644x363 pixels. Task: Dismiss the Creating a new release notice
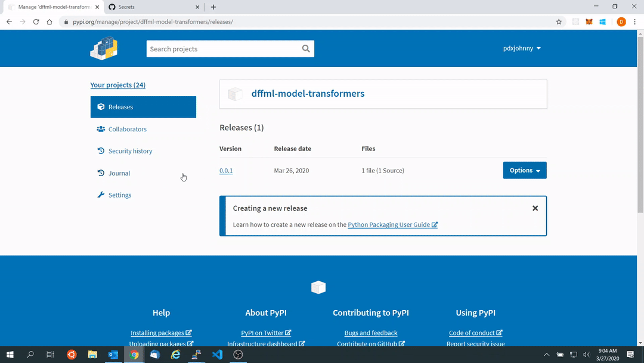(x=535, y=208)
